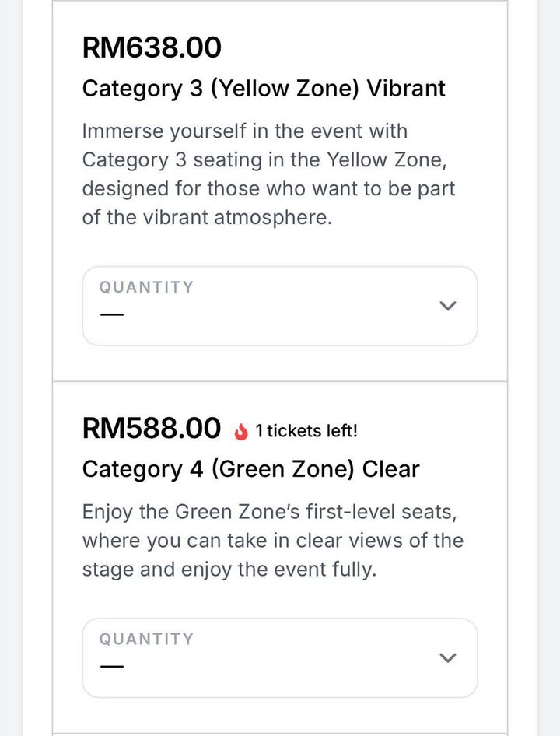Click the "1 tickets left!" notice

pyautogui.click(x=306, y=430)
